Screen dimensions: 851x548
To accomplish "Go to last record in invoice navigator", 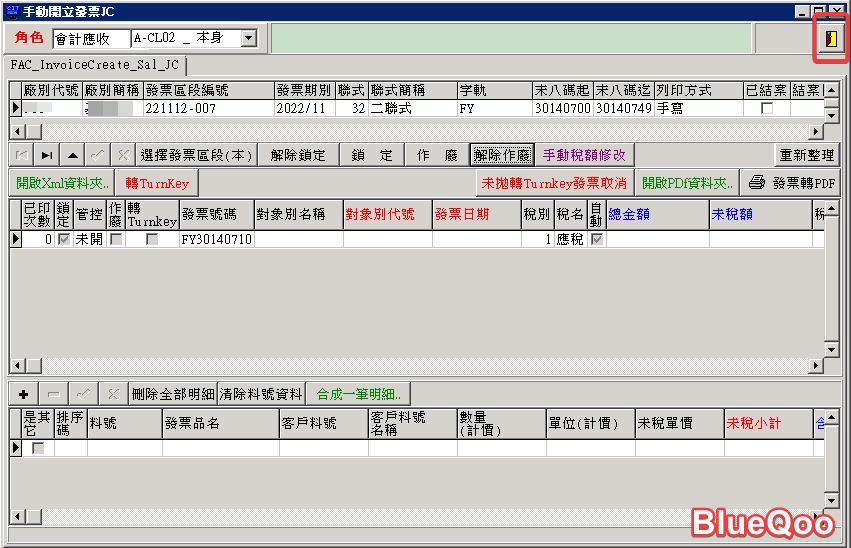I will pos(47,155).
